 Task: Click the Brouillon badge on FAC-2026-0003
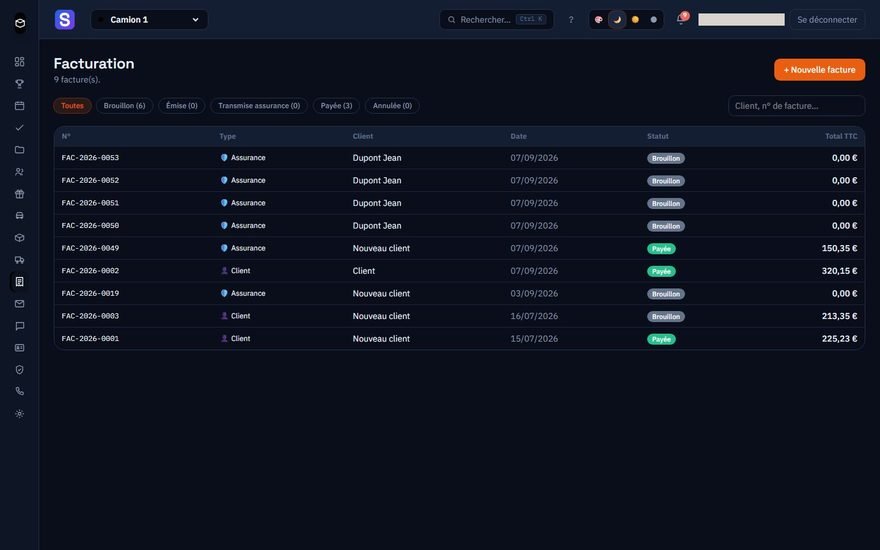(666, 317)
